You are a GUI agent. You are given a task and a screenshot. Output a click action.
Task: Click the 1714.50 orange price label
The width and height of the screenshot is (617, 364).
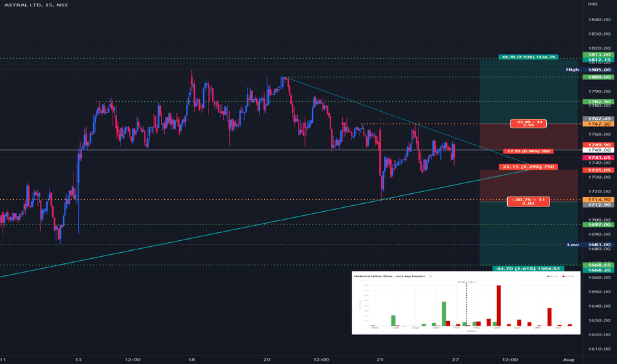tap(598, 199)
